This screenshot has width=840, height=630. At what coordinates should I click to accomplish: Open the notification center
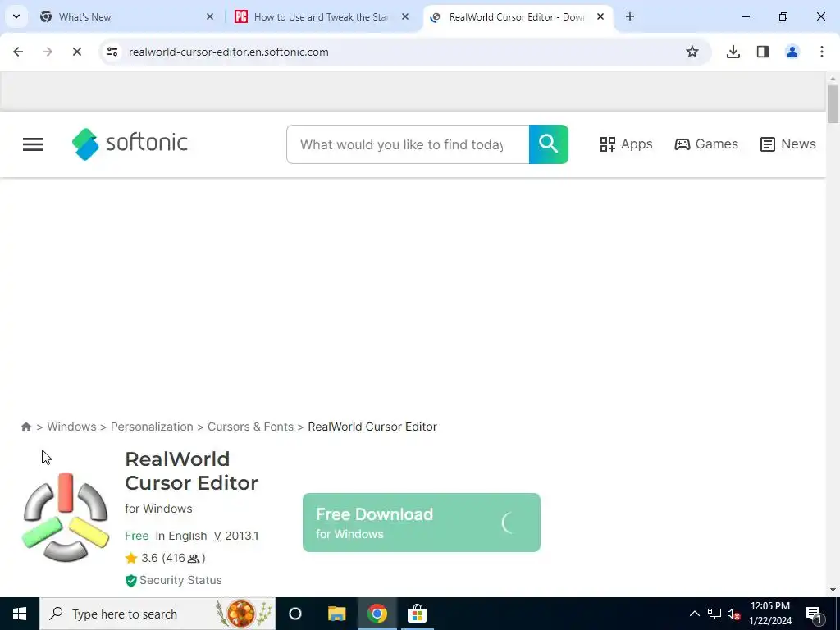click(814, 614)
